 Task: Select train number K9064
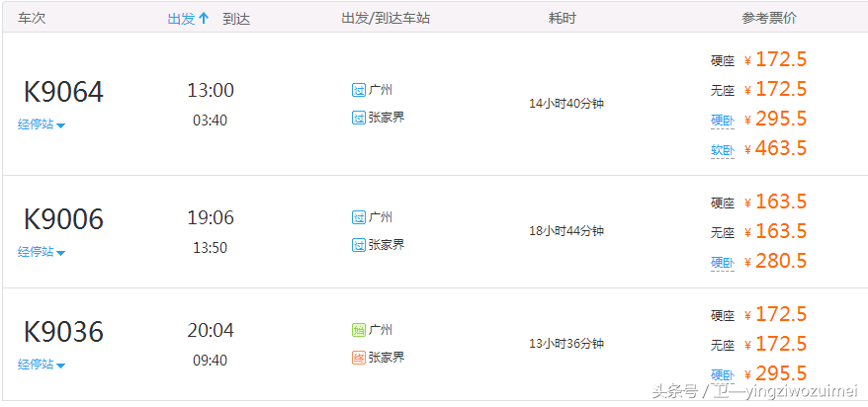coord(63,92)
